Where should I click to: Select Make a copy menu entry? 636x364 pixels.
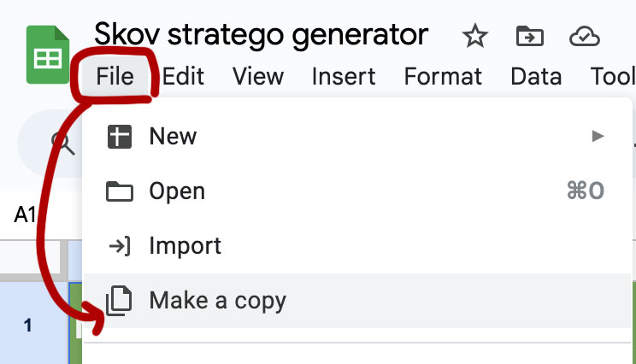pyautogui.click(x=217, y=301)
